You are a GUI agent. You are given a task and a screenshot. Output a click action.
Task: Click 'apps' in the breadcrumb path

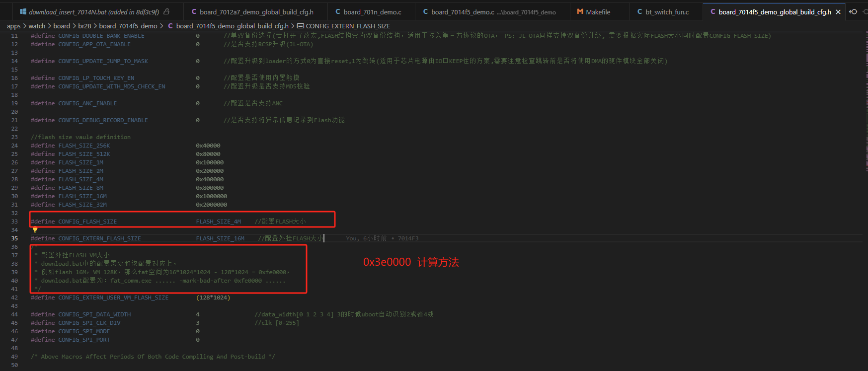[x=14, y=26]
